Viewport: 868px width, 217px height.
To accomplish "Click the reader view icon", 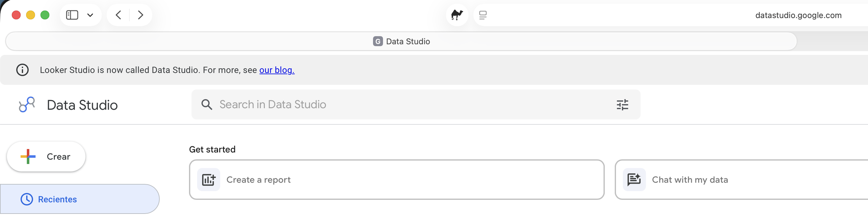I will coord(483,15).
